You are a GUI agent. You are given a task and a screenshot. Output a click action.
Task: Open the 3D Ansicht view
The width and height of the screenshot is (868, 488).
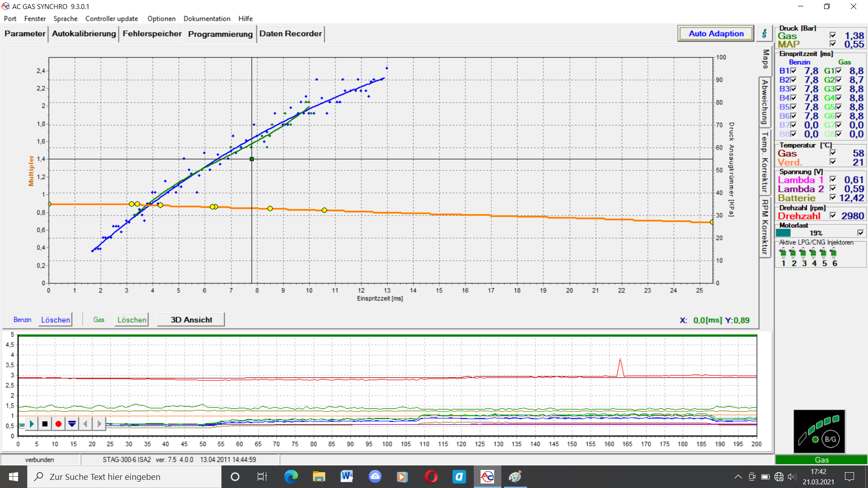(x=191, y=320)
